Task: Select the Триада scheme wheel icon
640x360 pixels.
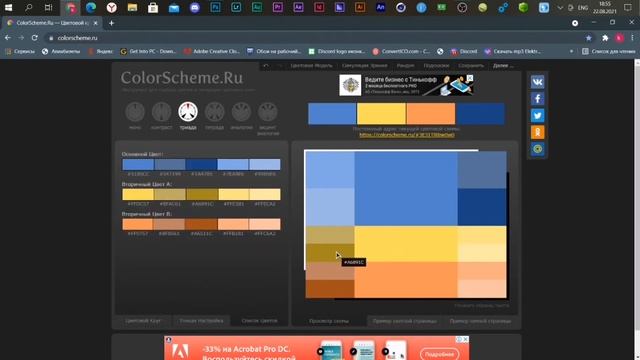Action: (x=188, y=112)
